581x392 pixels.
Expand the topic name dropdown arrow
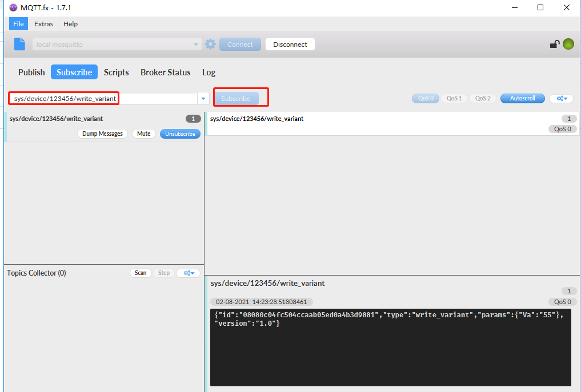click(x=203, y=99)
